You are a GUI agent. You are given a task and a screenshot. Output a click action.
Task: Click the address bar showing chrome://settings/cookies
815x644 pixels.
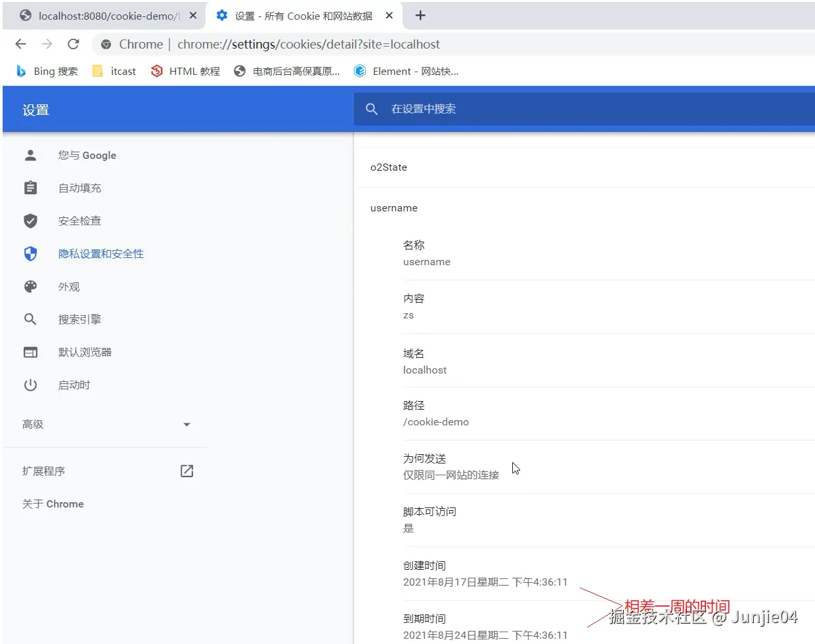click(309, 44)
